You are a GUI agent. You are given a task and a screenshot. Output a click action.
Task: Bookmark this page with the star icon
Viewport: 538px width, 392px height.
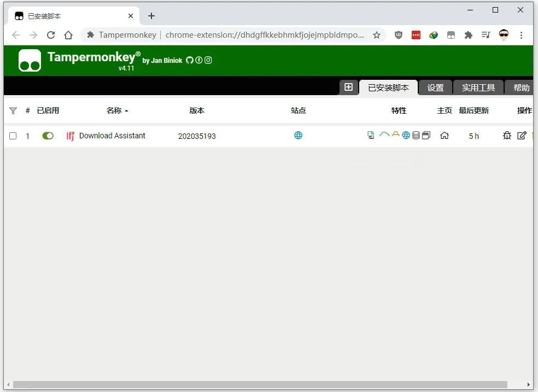pyautogui.click(x=377, y=35)
